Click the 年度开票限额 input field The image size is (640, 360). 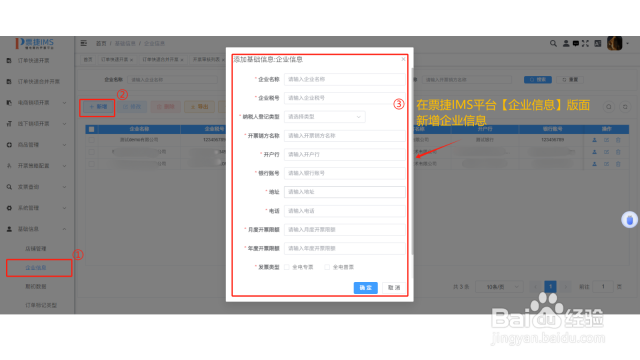pos(344,248)
